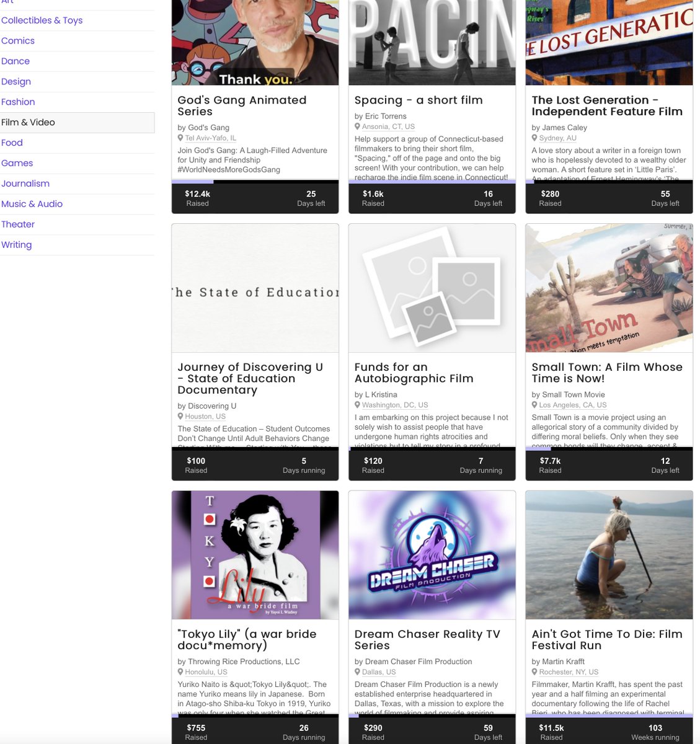Open the Comics category
Image resolution: width=700 pixels, height=744 pixels.
(x=18, y=41)
